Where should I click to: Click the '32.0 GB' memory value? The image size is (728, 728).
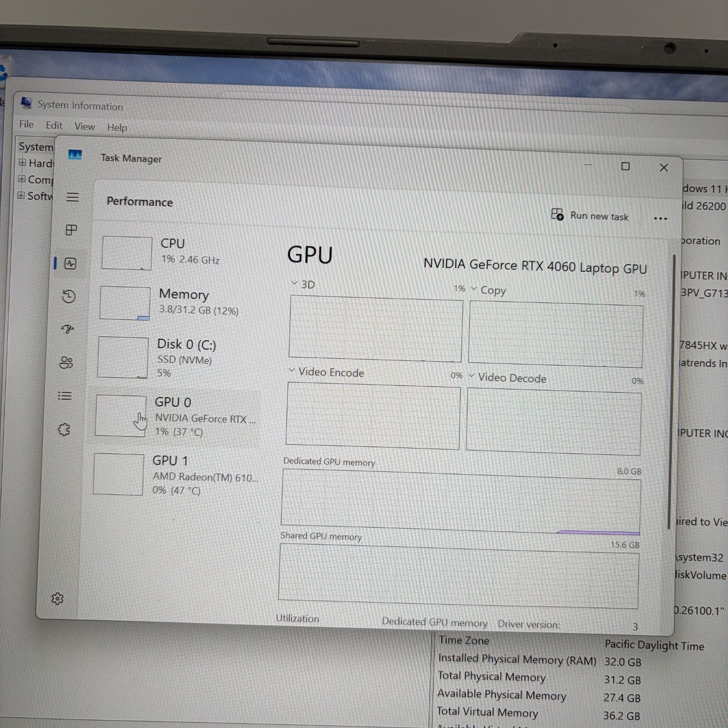tap(623, 662)
